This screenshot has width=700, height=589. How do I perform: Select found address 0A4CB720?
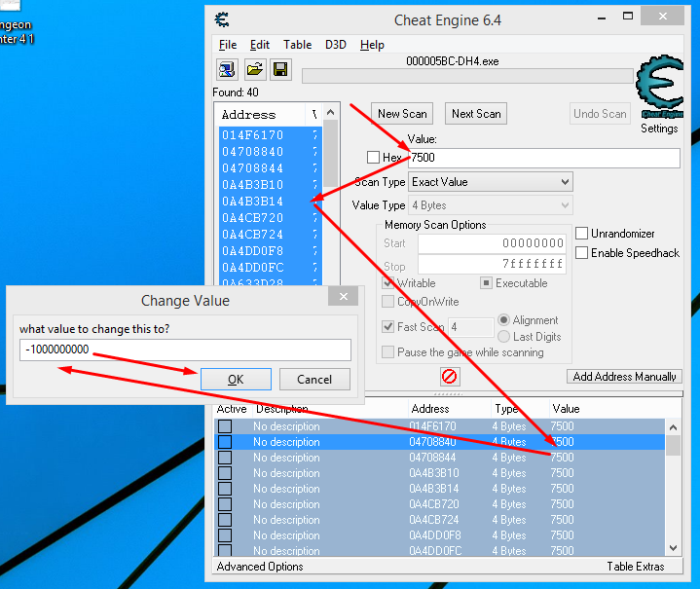click(x=270, y=217)
